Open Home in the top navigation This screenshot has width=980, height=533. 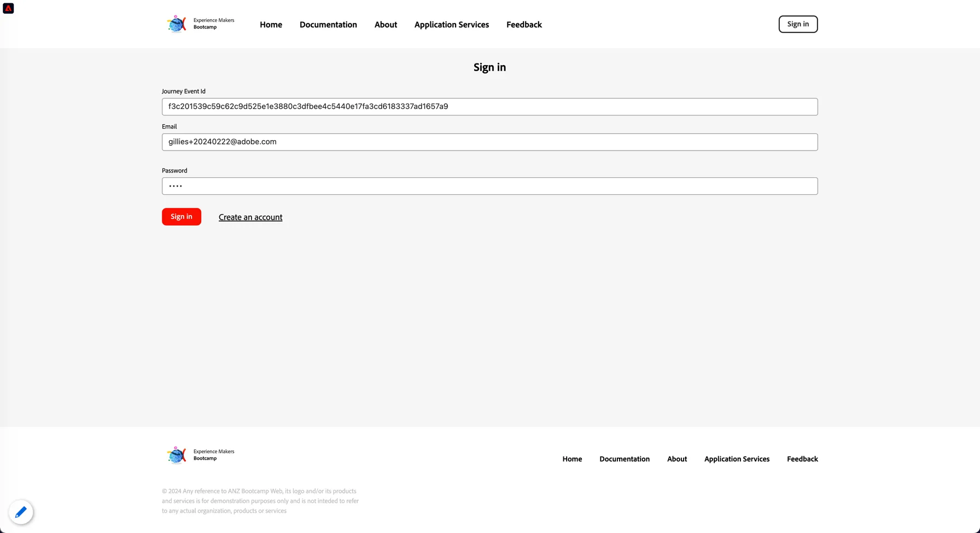[x=271, y=25]
